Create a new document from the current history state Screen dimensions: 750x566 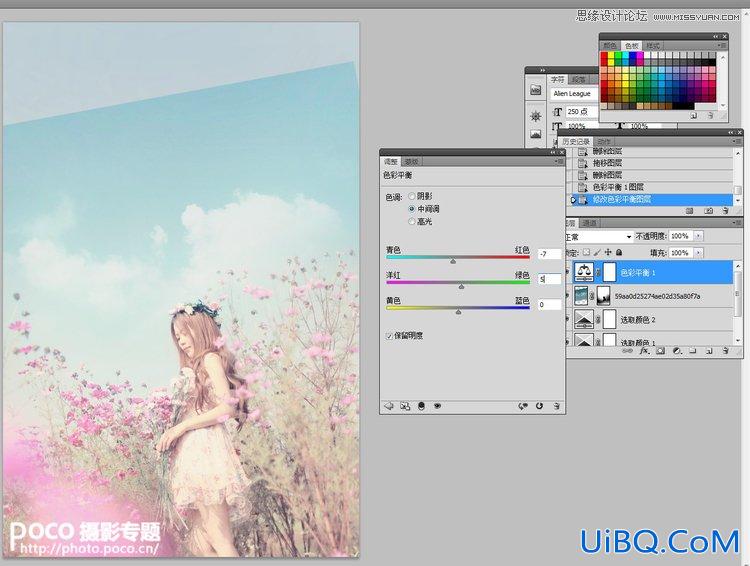(689, 211)
